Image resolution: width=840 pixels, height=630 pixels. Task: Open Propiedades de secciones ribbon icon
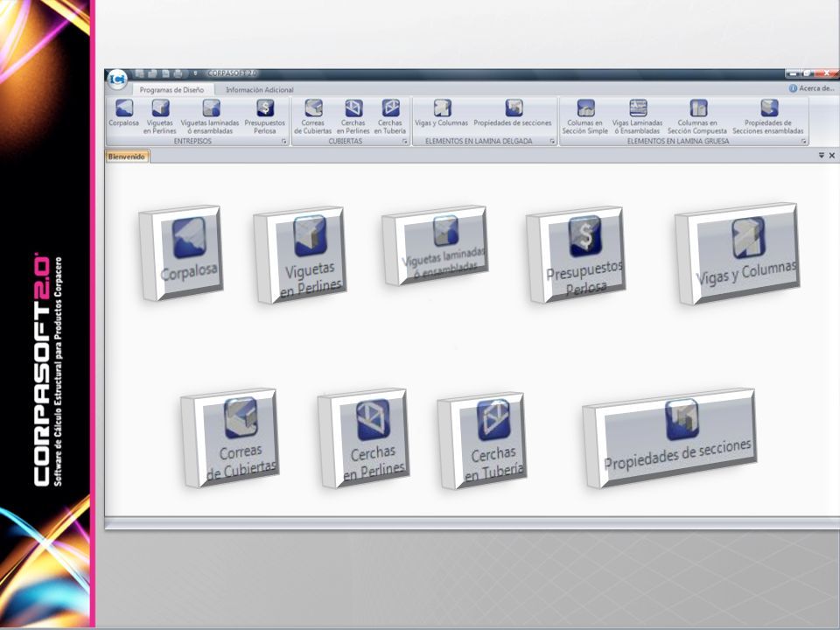point(513,113)
